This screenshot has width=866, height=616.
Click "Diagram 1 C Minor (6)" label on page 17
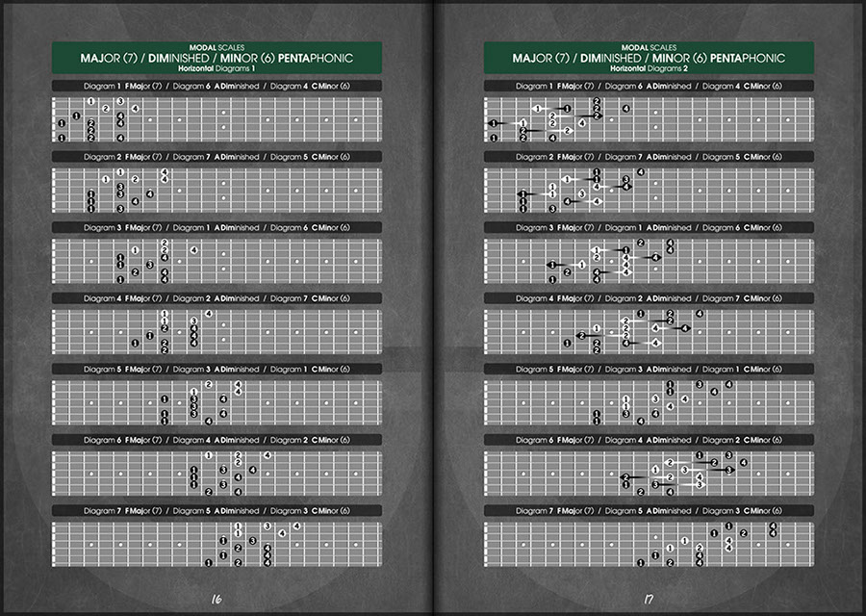742,369
